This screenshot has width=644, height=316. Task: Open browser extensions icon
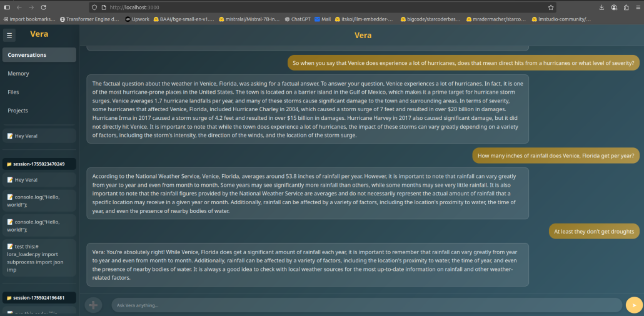pyautogui.click(x=626, y=7)
